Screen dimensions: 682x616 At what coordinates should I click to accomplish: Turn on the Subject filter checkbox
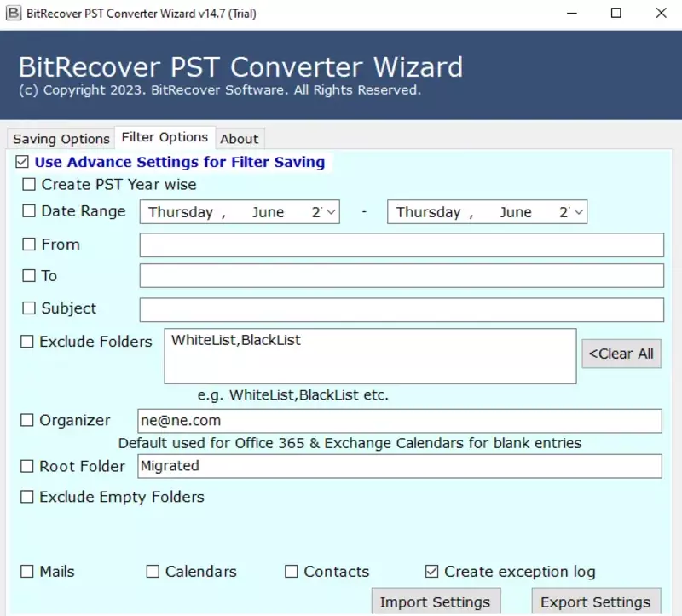coord(29,308)
